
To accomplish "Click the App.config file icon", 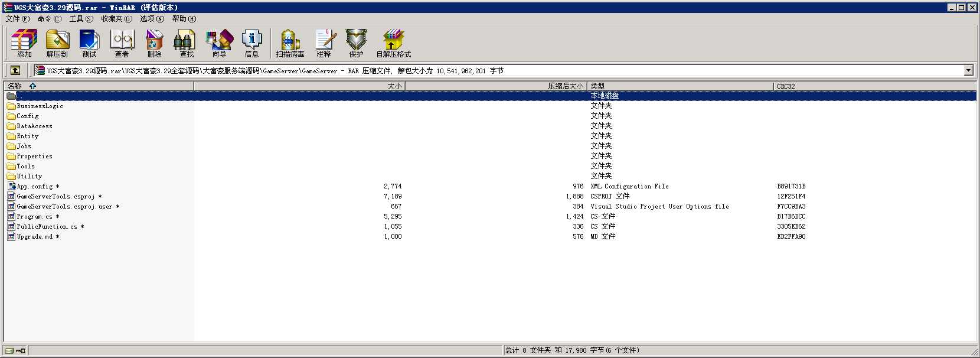I will tap(11, 186).
